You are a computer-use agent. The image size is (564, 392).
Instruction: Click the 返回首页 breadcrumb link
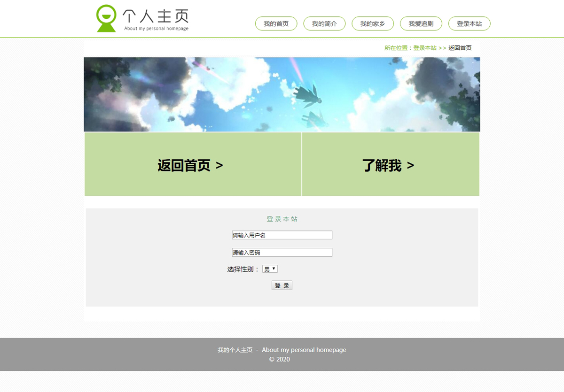pos(460,48)
